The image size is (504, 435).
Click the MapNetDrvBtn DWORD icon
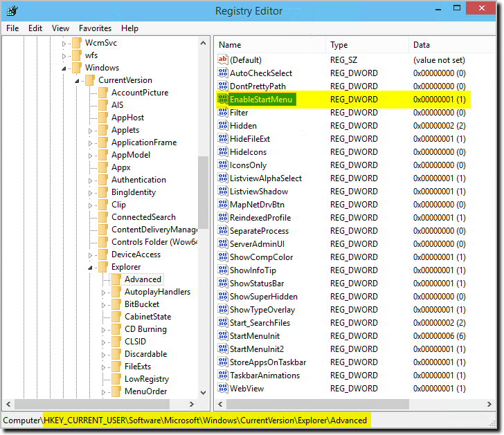pyautogui.click(x=222, y=205)
